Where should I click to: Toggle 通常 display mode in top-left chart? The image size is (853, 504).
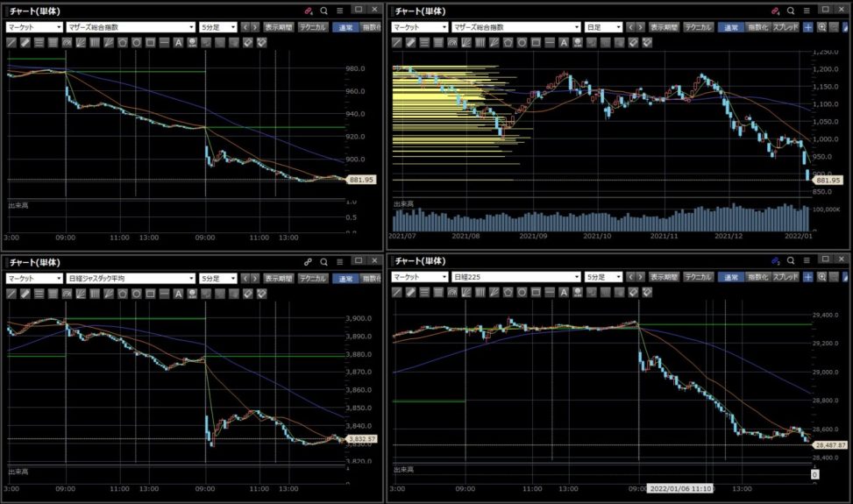(344, 27)
